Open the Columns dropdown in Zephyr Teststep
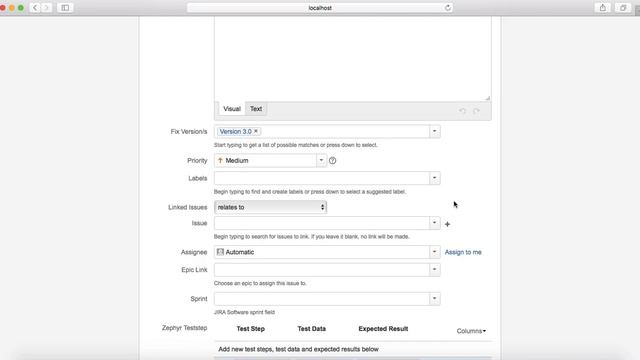 [471, 331]
